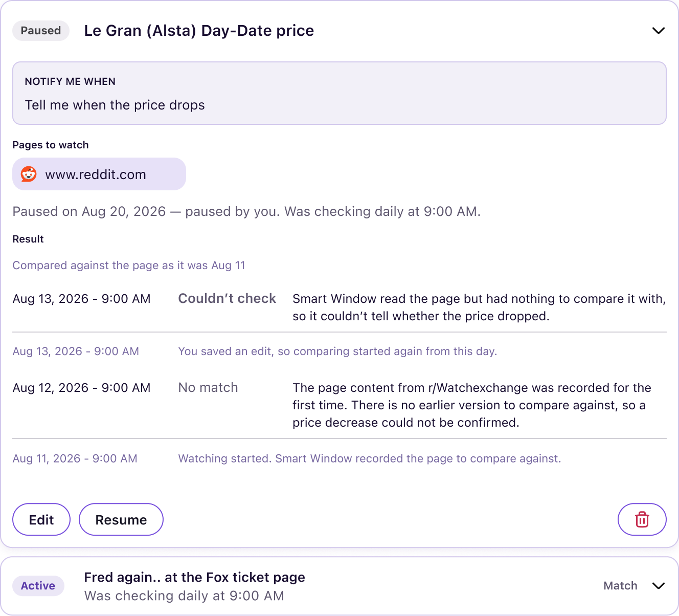
Task: Resume the paused watch
Action: 121,519
